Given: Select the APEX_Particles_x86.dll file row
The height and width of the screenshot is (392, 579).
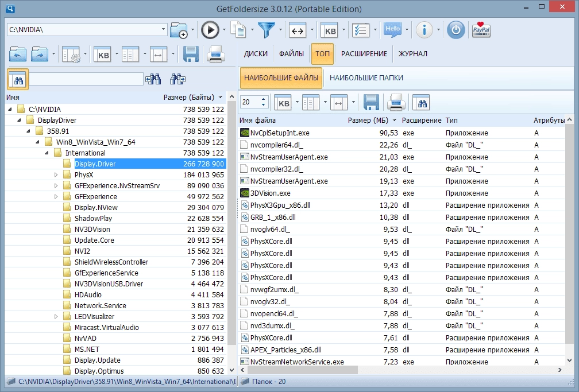Looking at the screenshot, I should tap(402, 350).
